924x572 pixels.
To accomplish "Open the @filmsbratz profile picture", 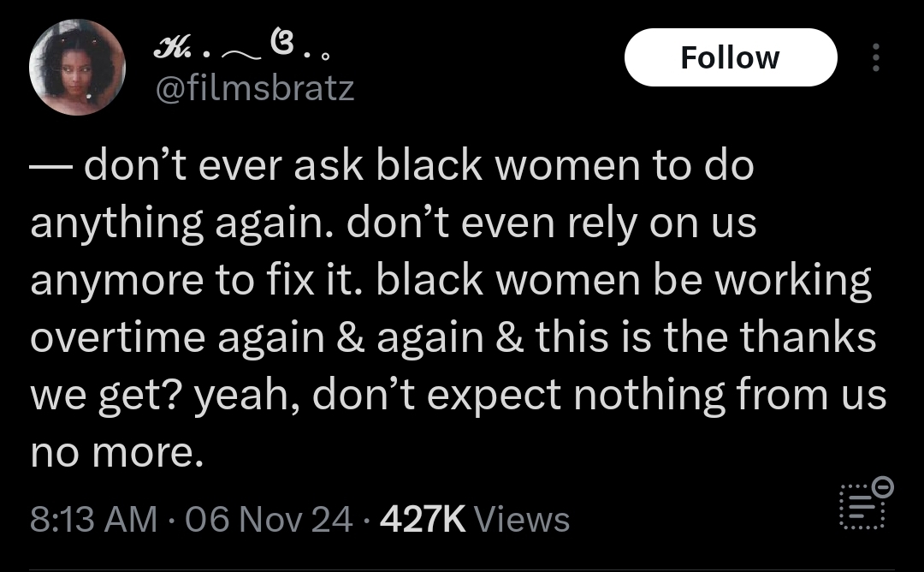I will pyautogui.click(x=77, y=67).
